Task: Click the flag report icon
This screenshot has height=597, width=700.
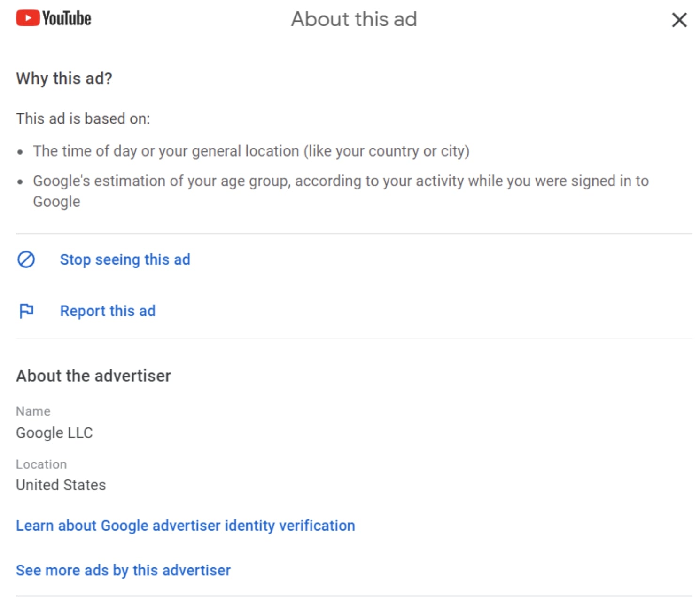Action: point(26,311)
